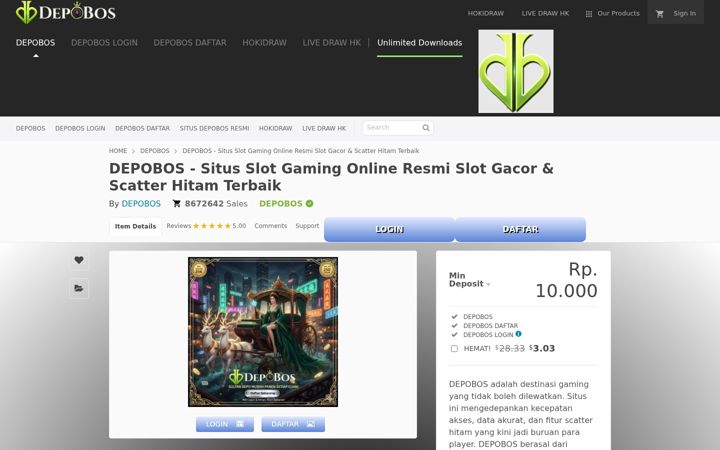Select the struck-through $28.33 price
Viewport: 720px width, 450px height.
510,348
